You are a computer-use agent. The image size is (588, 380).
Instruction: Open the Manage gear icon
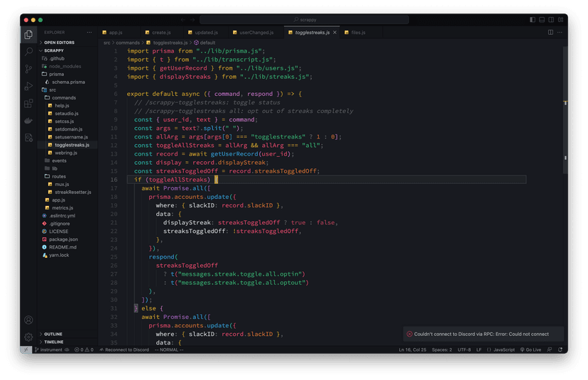click(x=28, y=337)
